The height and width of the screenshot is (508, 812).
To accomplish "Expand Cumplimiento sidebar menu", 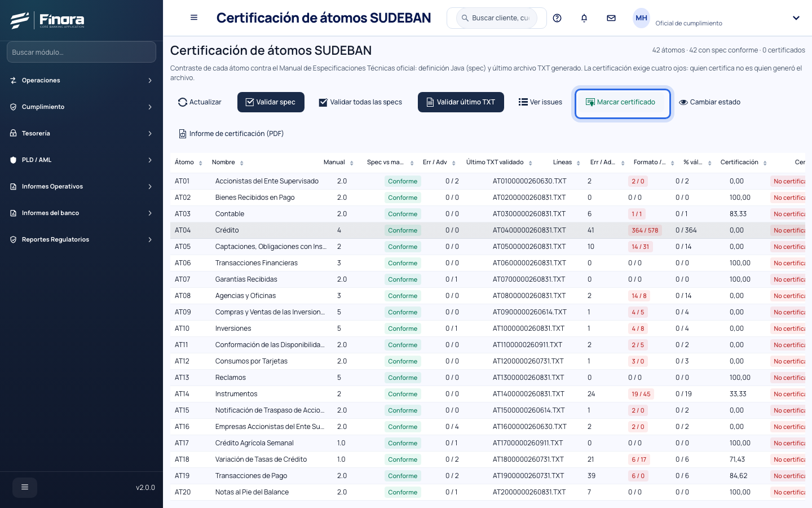I will coord(81,107).
